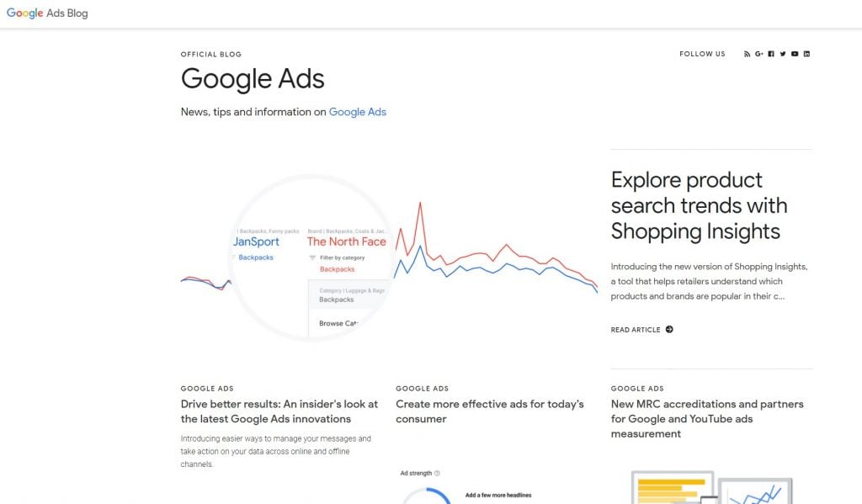The height and width of the screenshot is (504, 862).
Task: Open the Facebook follow icon
Action: [771, 54]
